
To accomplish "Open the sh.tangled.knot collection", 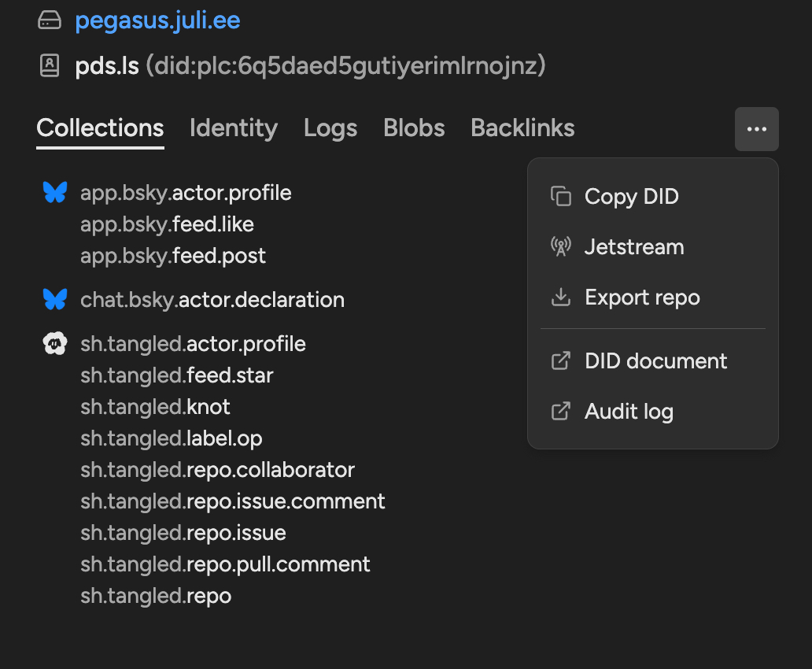I will (x=155, y=407).
